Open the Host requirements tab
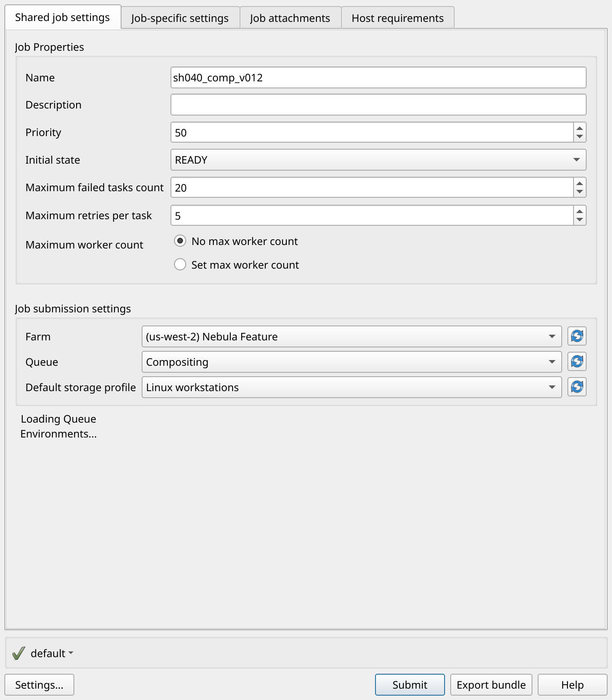 click(x=398, y=18)
